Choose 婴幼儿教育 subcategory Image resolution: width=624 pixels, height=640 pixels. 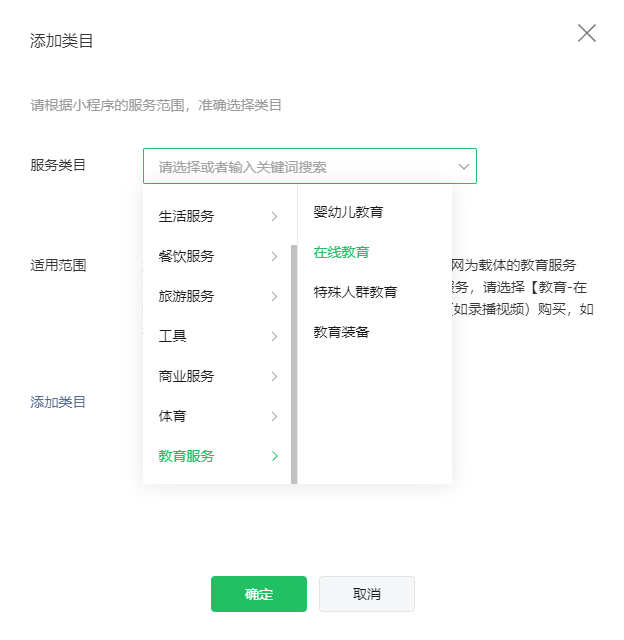coord(348,212)
